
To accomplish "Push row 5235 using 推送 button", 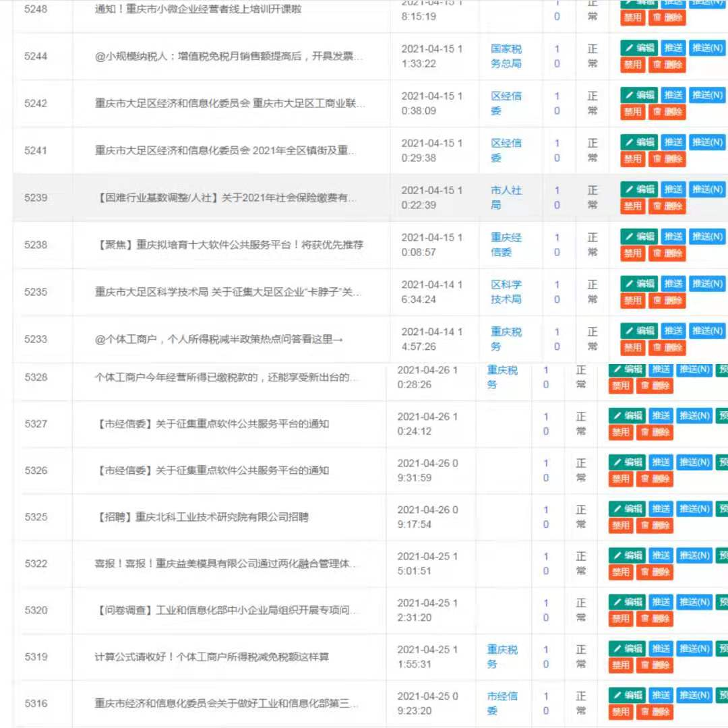I will [x=673, y=284].
